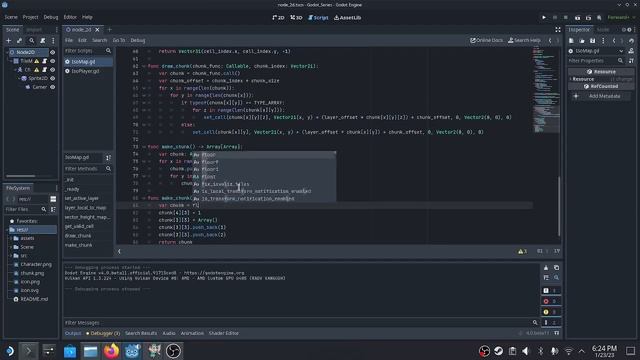This screenshot has width=640, height=360.
Task: Fold the draw_chunk function in code
Action: 144,66
